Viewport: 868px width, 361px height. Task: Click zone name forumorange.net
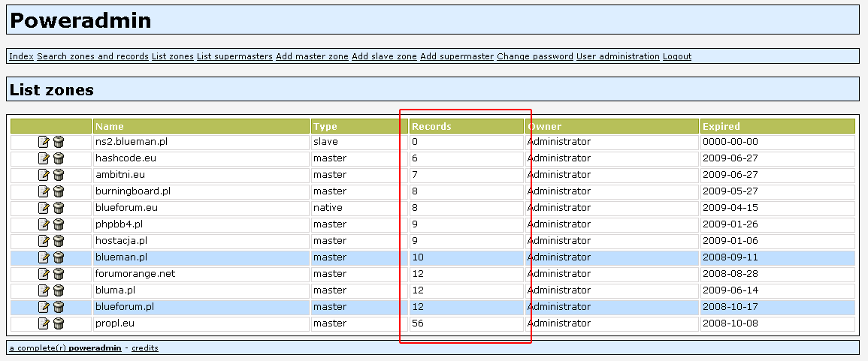[135, 274]
